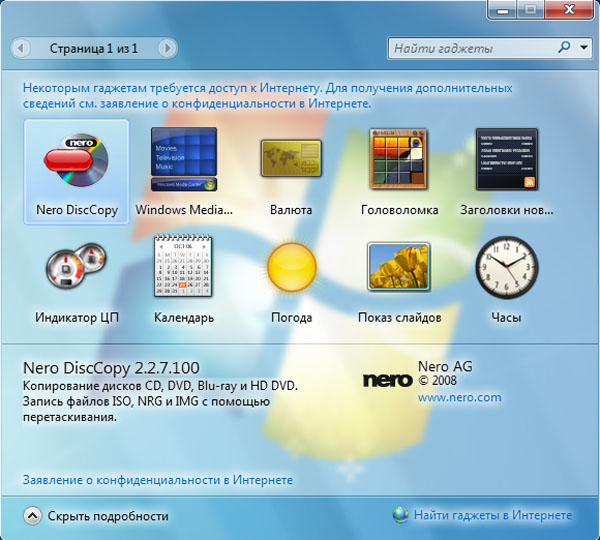Image resolution: width=600 pixels, height=540 pixels.
Task: Select the Nero DiscCopy gadget icon
Action: coord(76,160)
